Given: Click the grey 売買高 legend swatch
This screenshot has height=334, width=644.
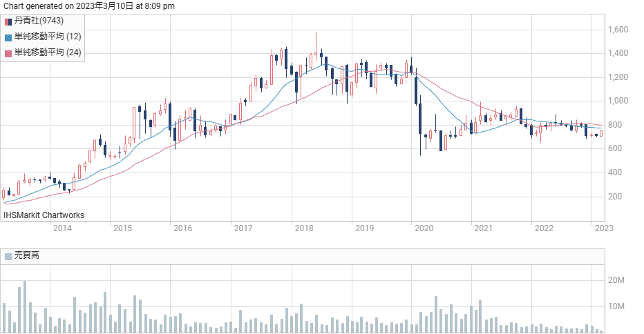Looking at the screenshot, I should tap(8, 257).
